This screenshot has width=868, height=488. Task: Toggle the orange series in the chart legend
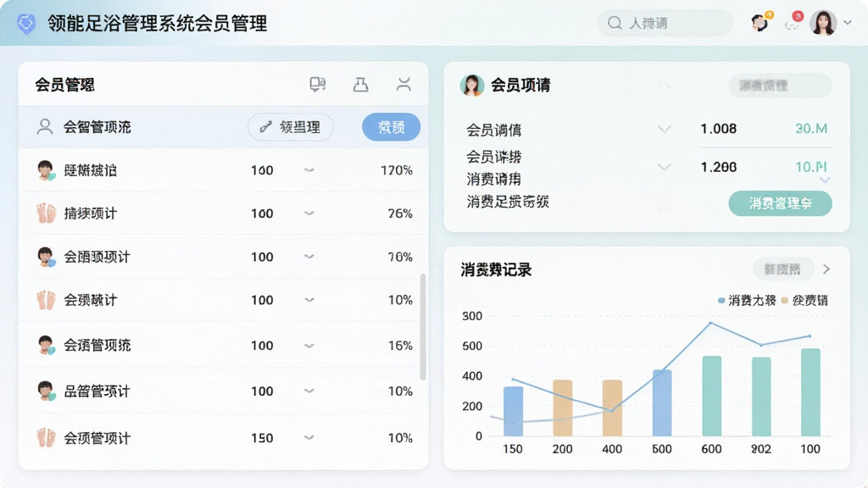[x=804, y=301]
